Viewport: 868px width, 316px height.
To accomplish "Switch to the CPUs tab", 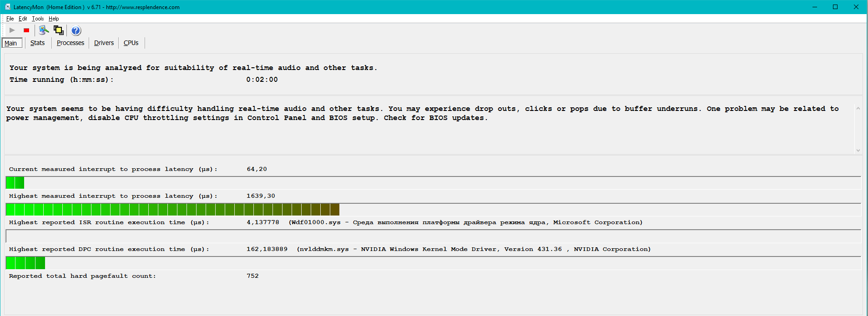I will coord(131,43).
